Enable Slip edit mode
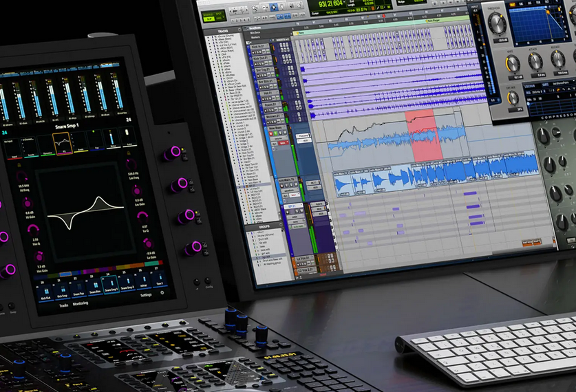Viewport: 576px width, 392px height. (x=209, y=19)
